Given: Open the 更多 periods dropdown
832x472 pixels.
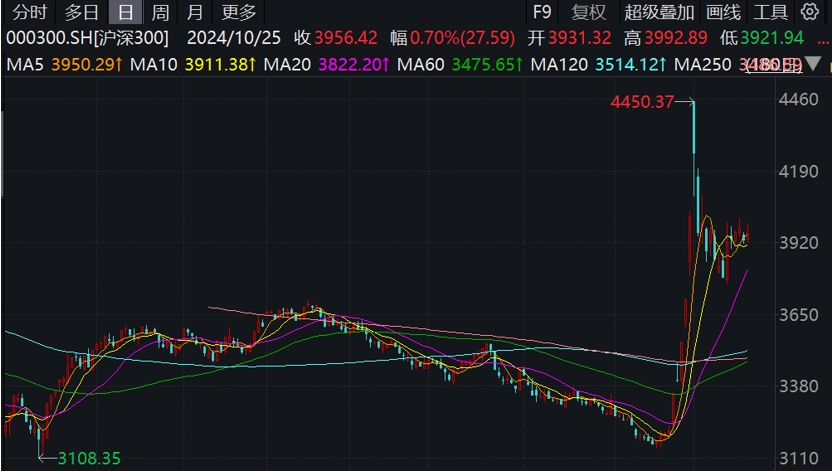Looking at the screenshot, I should [x=239, y=12].
